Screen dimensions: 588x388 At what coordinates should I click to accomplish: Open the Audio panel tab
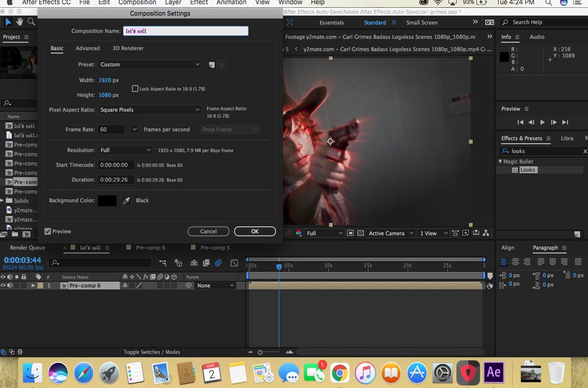coord(536,37)
